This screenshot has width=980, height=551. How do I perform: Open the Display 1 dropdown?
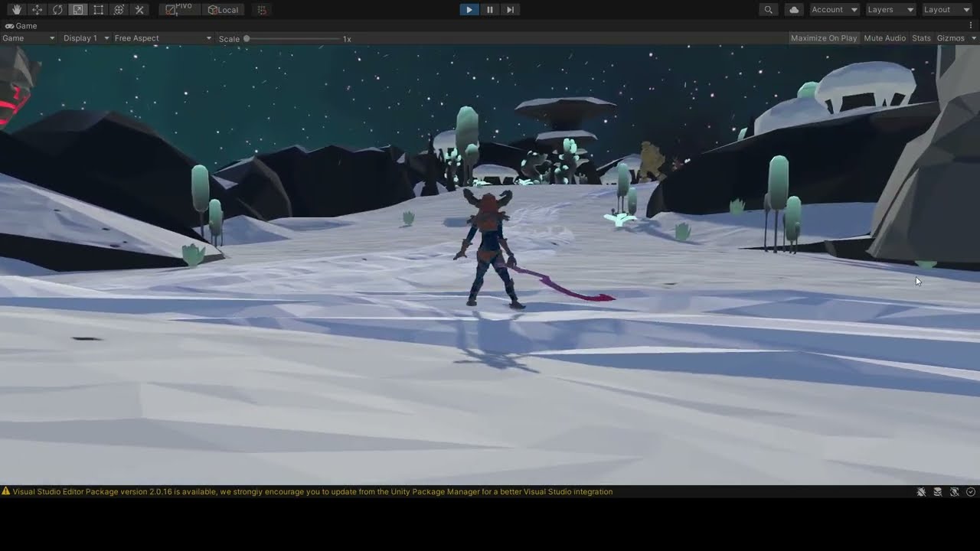[x=85, y=38]
